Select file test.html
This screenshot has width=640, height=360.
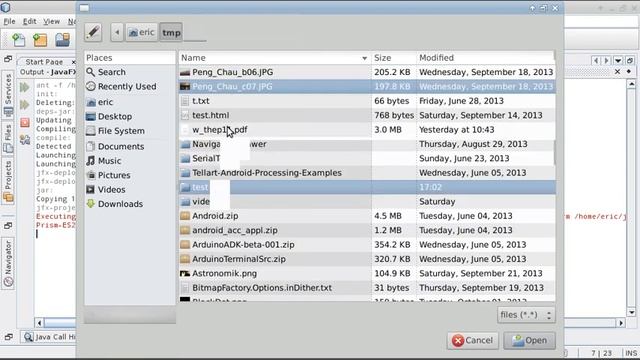tap(367, 115)
